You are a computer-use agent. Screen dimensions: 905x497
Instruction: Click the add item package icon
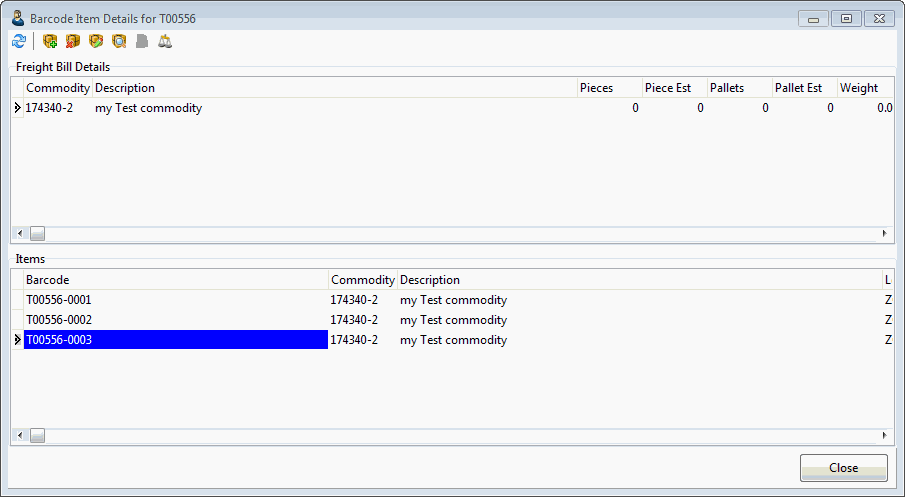click(x=50, y=41)
